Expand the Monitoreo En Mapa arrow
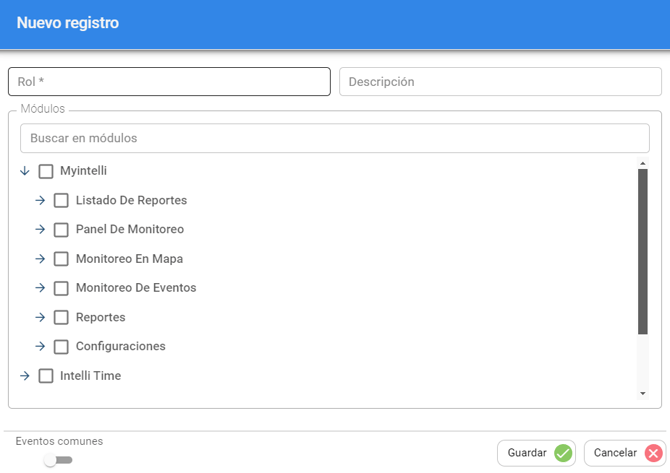 tap(40, 259)
